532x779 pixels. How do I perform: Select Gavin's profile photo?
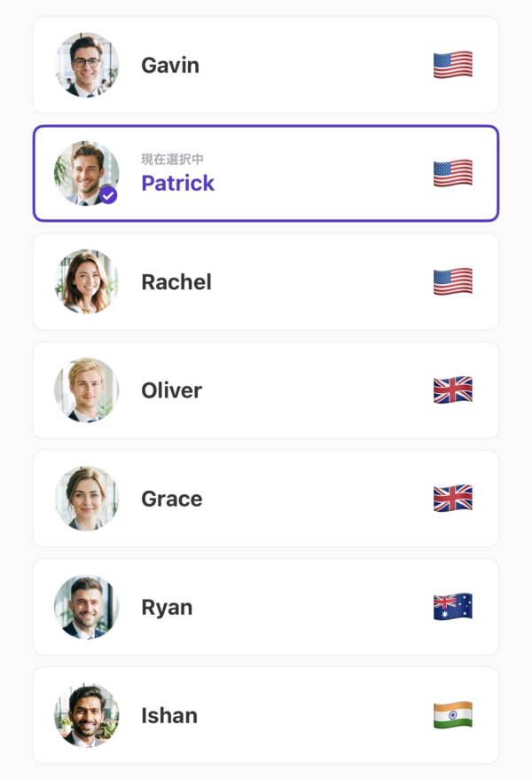tap(86, 65)
